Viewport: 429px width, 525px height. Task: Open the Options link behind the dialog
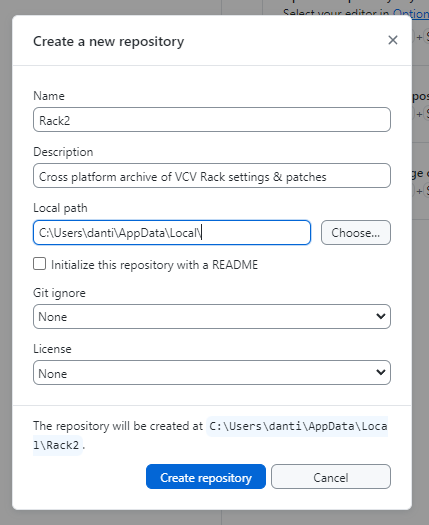(x=411, y=13)
